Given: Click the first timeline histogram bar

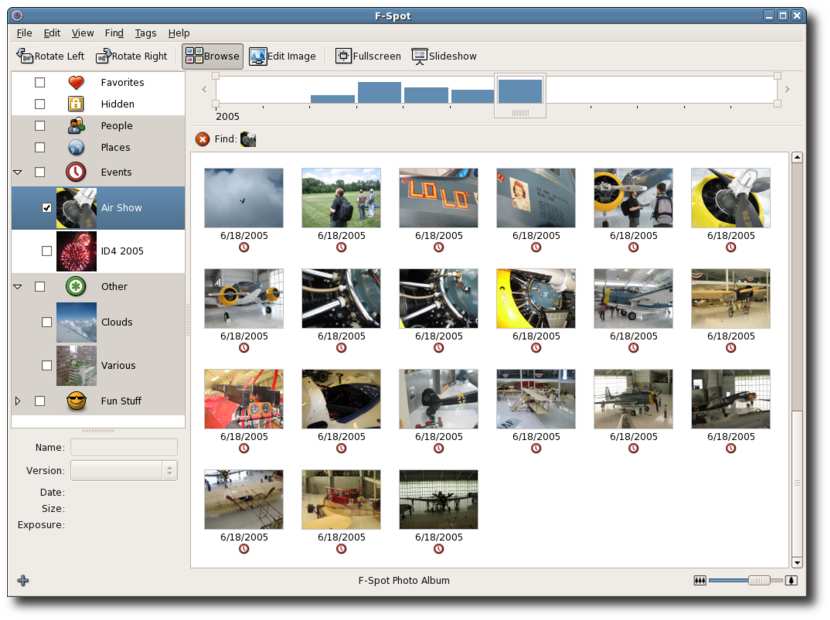Looking at the screenshot, I should [x=332, y=99].
